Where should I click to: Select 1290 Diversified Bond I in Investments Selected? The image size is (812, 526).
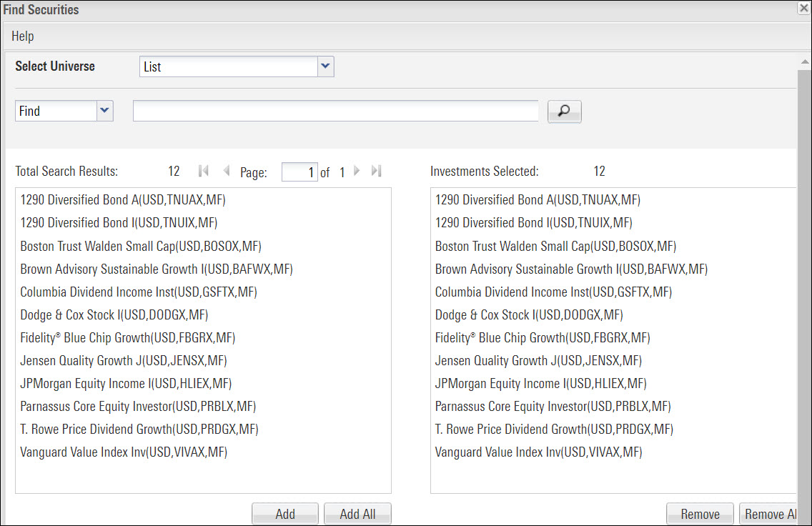click(x=533, y=222)
